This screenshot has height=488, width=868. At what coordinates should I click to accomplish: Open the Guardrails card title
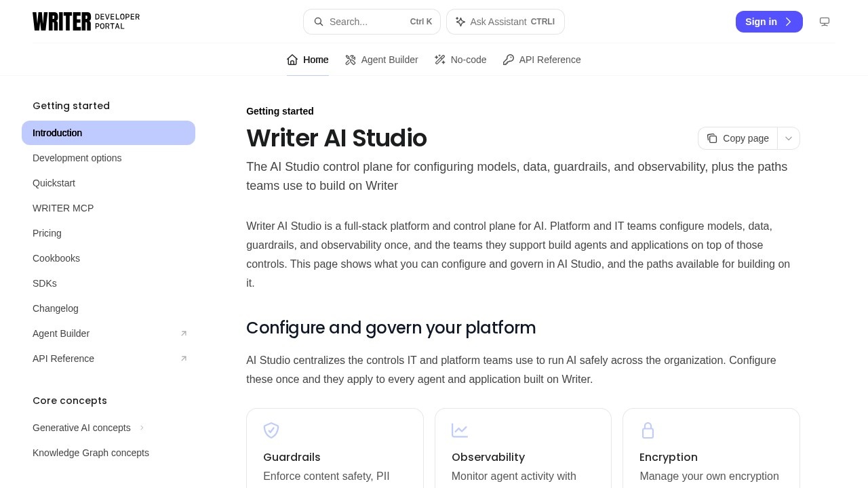click(x=292, y=457)
